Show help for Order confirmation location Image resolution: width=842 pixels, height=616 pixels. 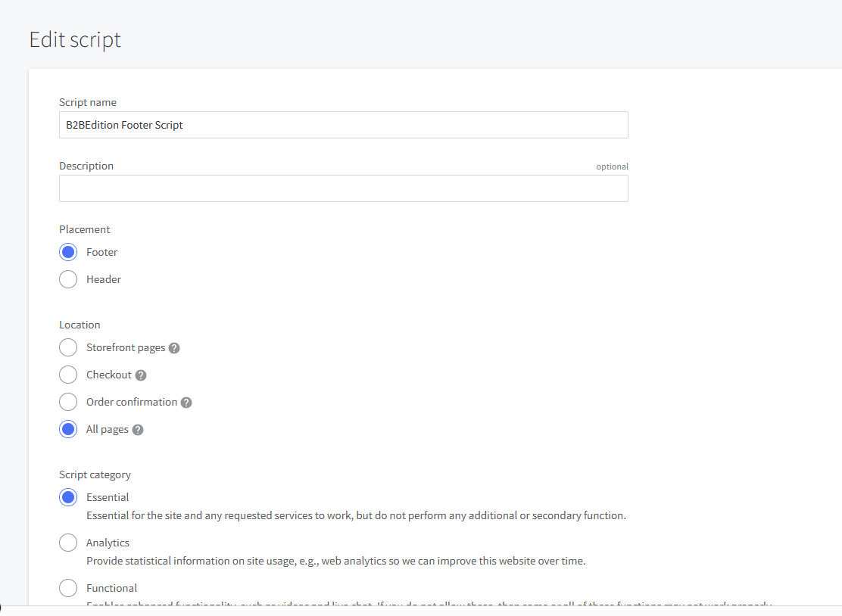point(186,403)
